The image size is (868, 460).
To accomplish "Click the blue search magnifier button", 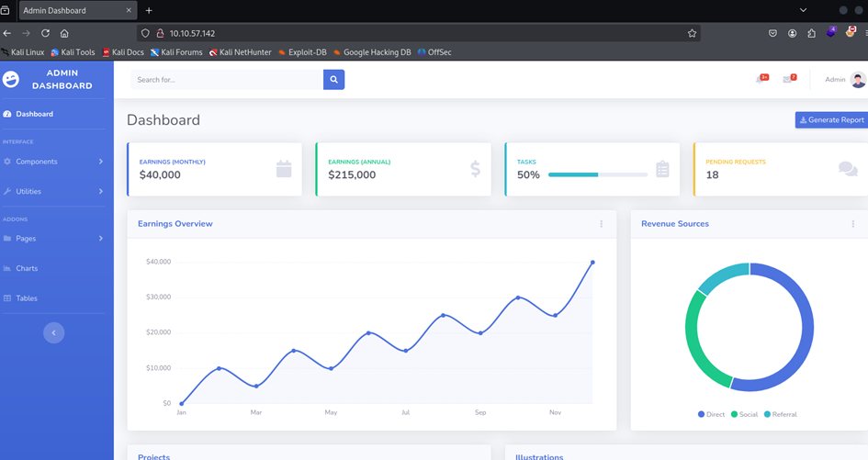I will [x=333, y=80].
